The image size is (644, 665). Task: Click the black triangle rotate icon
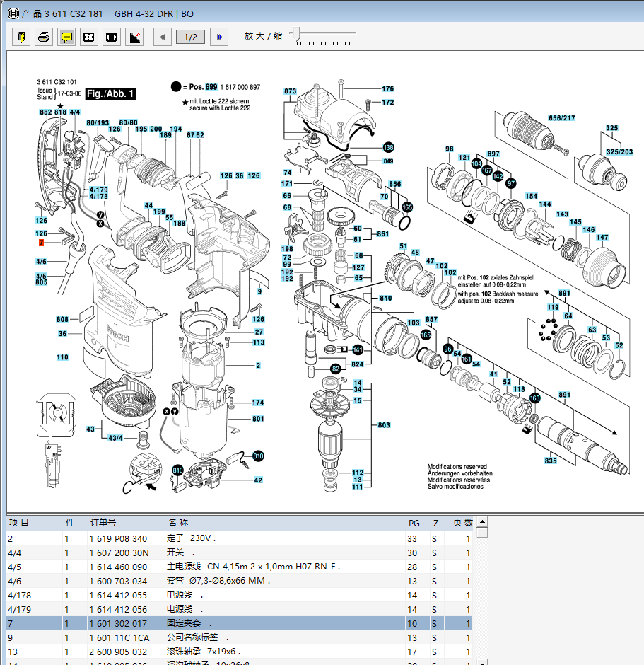134,37
